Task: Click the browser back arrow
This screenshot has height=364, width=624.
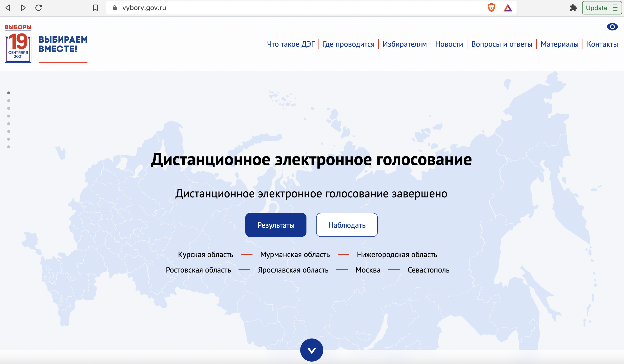Action: pyautogui.click(x=8, y=8)
